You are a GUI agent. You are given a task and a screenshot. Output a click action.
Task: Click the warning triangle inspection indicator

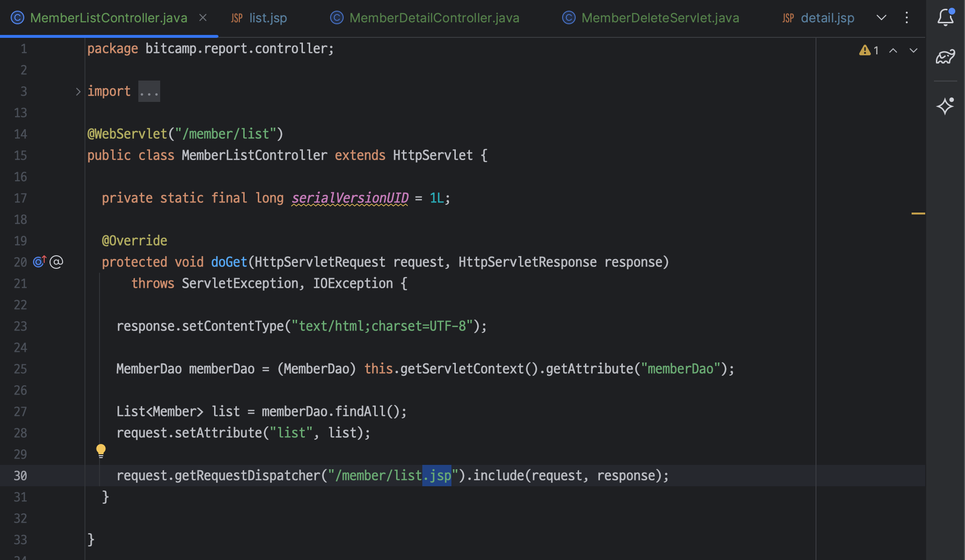865,50
